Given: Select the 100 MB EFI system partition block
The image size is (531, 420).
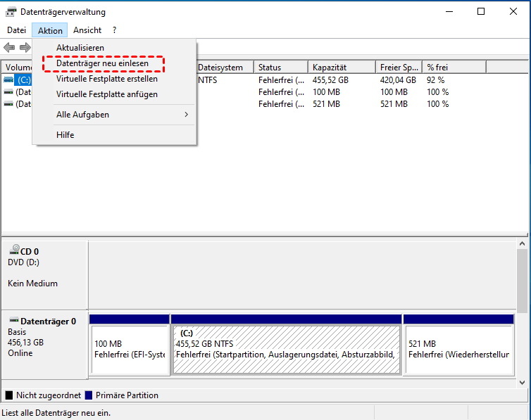Looking at the screenshot, I should (130, 345).
